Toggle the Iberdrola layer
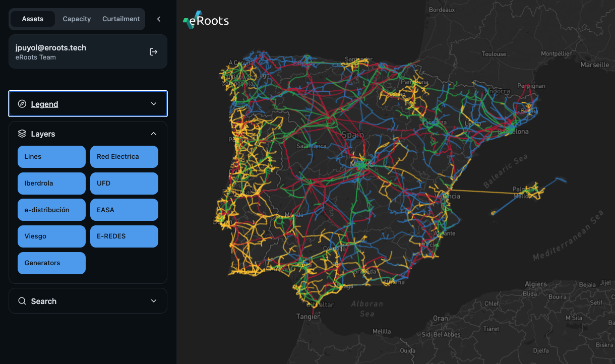This screenshot has width=615, height=364. [51, 183]
